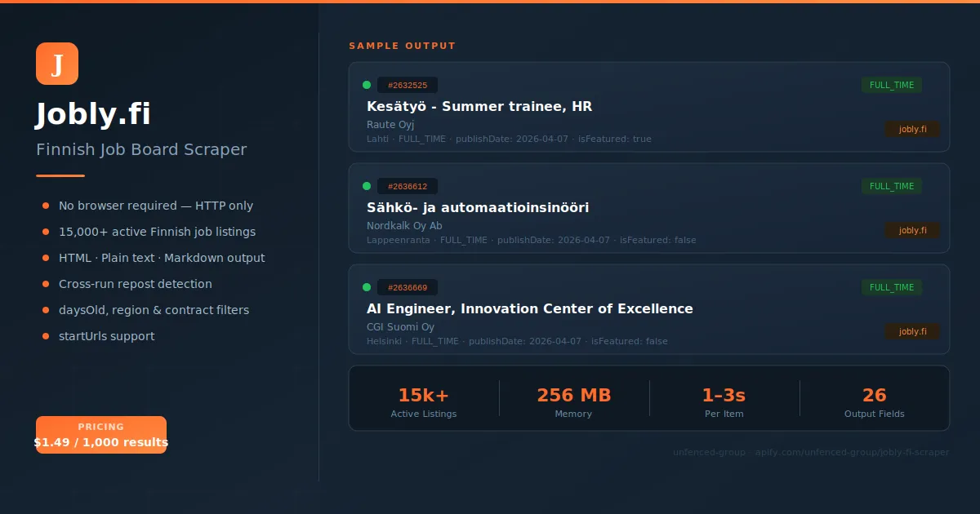
Task: Open the "AI Engineer, Innovation Center of Excellence" title
Action: coord(529,309)
